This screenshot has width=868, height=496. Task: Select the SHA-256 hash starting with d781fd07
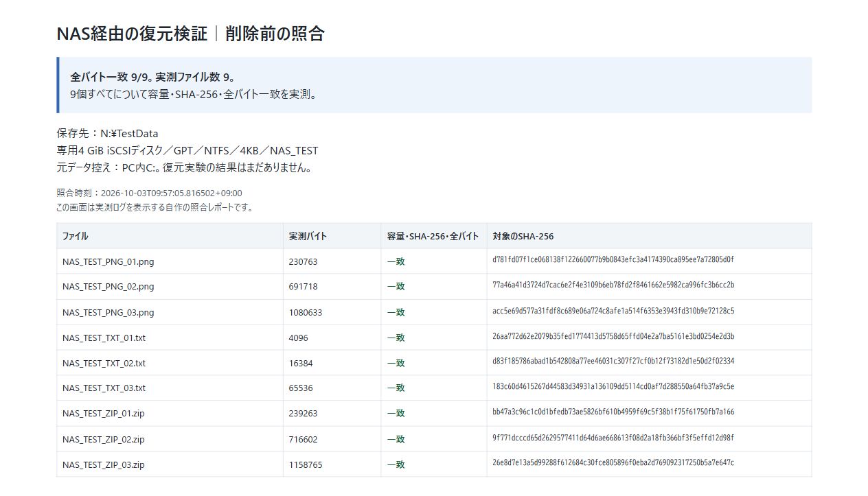[x=613, y=260]
